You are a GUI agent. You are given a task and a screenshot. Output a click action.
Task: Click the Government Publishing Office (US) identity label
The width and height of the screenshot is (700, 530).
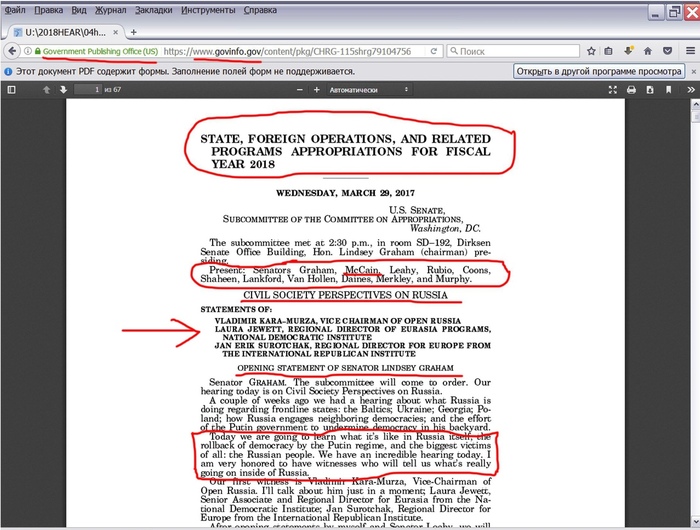[100, 51]
